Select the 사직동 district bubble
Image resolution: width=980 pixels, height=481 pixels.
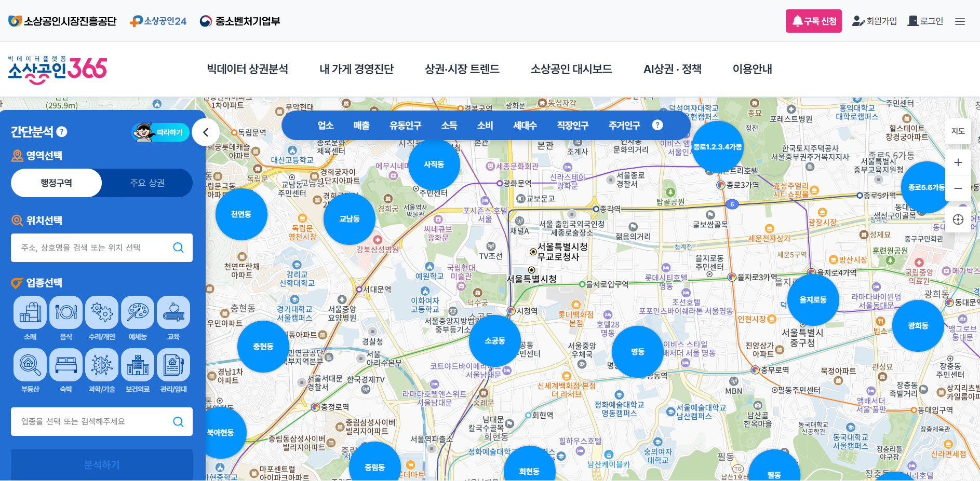(434, 164)
